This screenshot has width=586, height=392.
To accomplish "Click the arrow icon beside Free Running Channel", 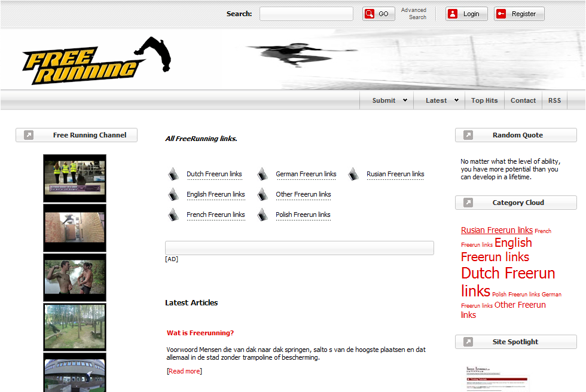I will click(x=29, y=135).
